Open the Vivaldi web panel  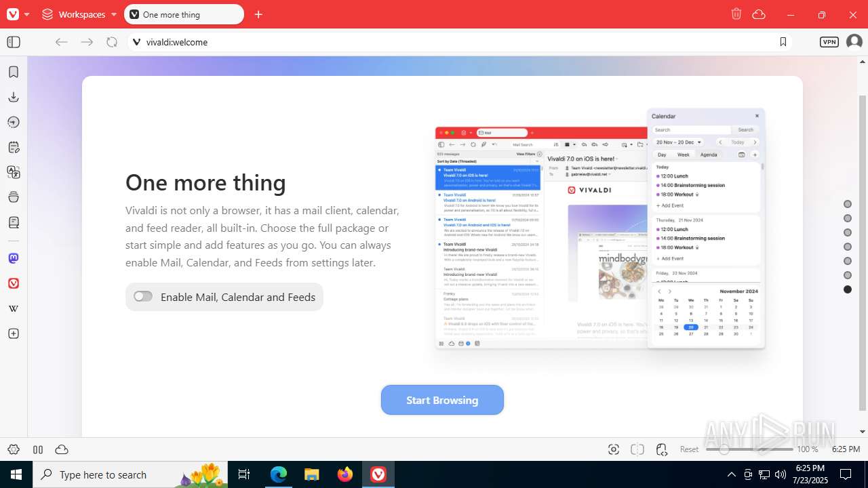coord(14,283)
